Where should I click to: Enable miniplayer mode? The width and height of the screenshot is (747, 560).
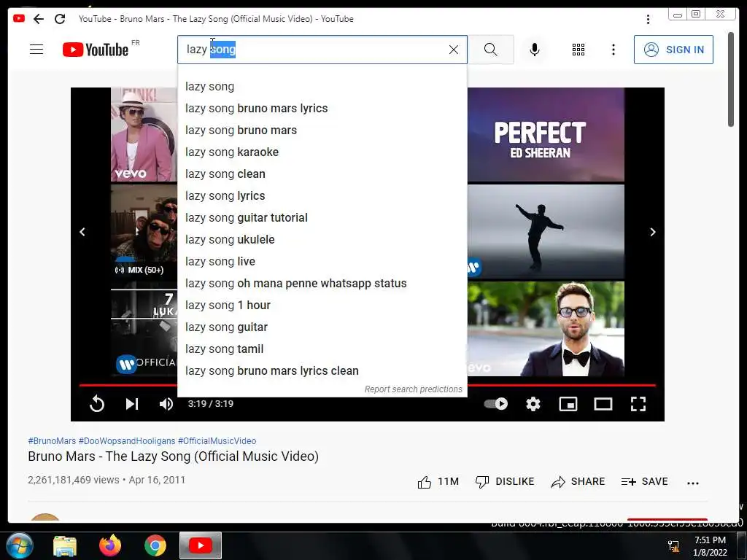click(568, 404)
